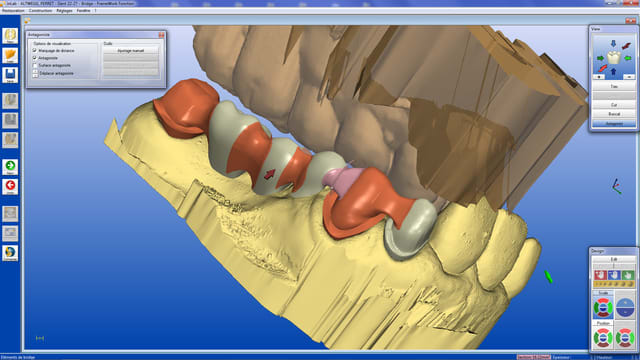The height and width of the screenshot is (360, 640).
Task: Save using the blue floppy disk icon
Action: 10,75
